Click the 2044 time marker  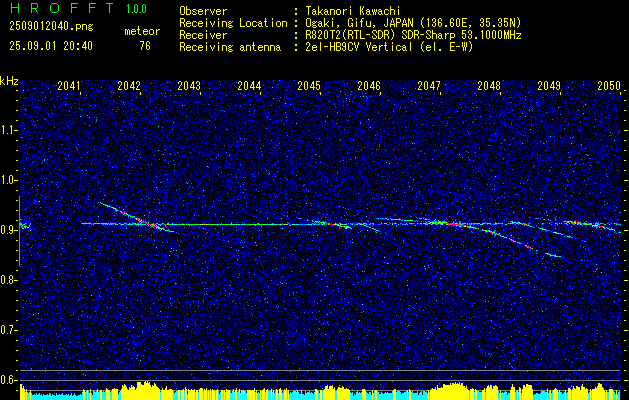249,86
